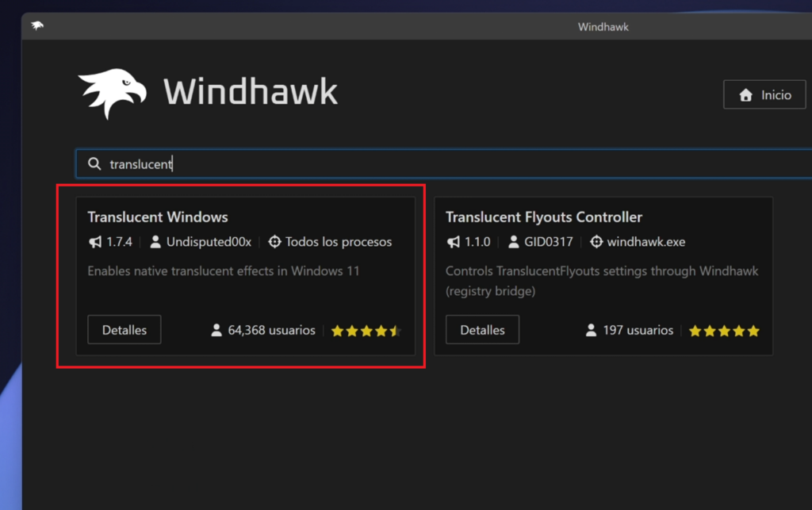Viewport: 812px width, 510px height.
Task: Click author icon beside GID0317
Action: click(x=514, y=242)
